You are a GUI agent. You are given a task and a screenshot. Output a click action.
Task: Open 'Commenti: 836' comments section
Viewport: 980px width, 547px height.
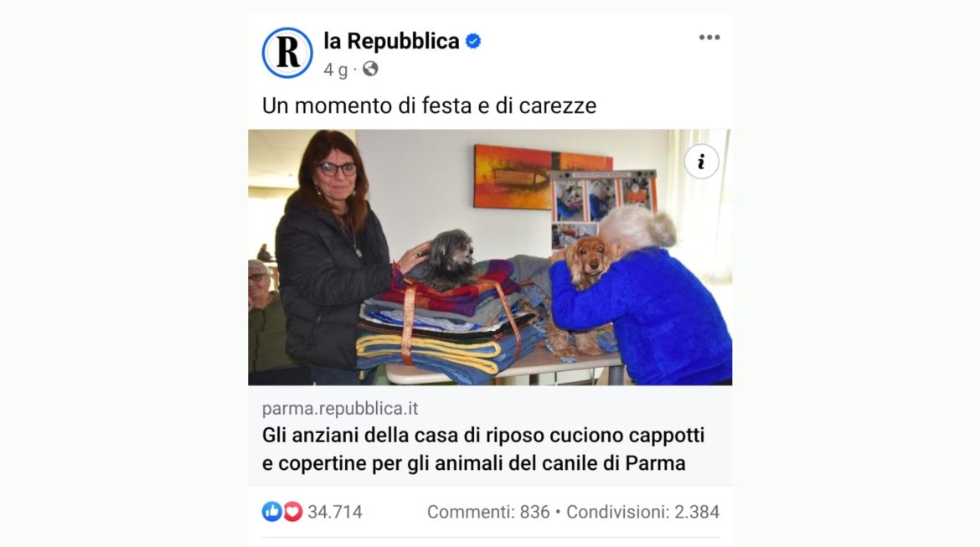point(488,512)
